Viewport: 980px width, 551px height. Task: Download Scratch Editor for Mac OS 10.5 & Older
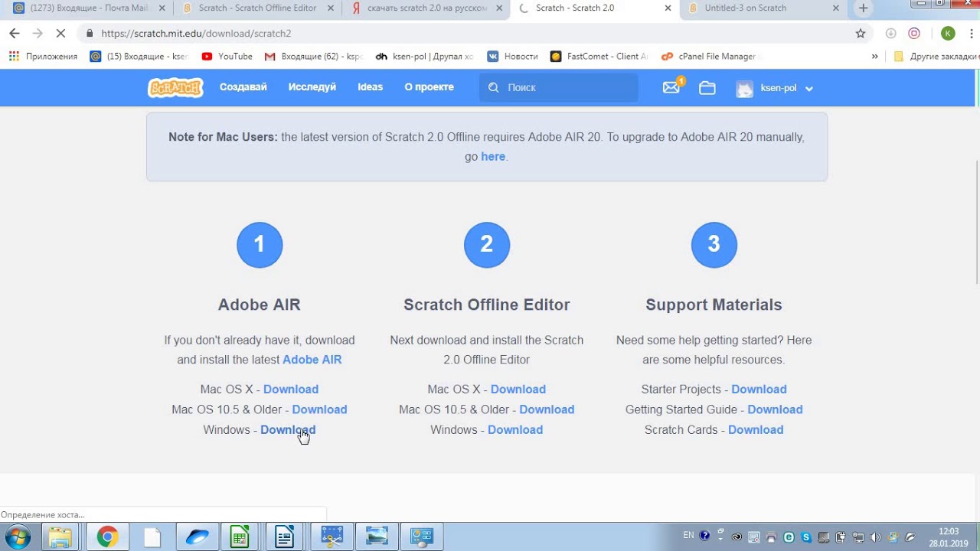tap(547, 409)
